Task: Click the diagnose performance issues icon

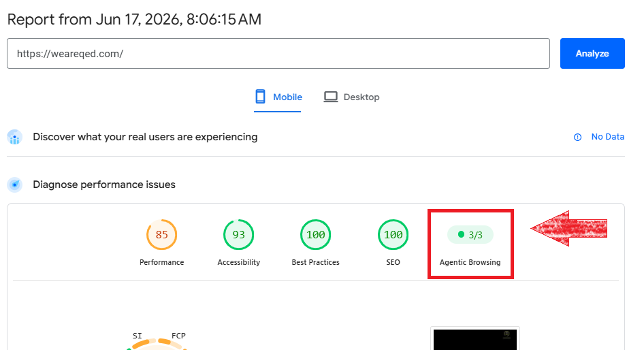Action: [15, 185]
